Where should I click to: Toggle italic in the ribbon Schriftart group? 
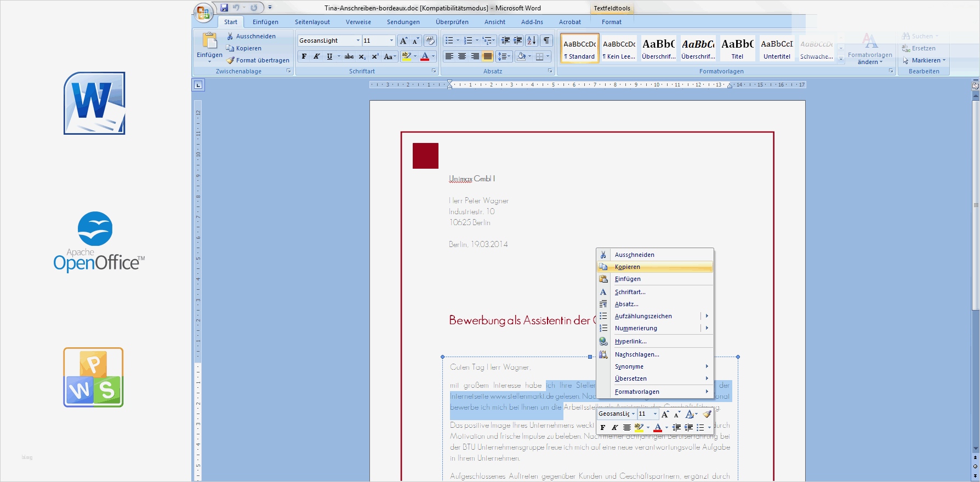coord(317,56)
